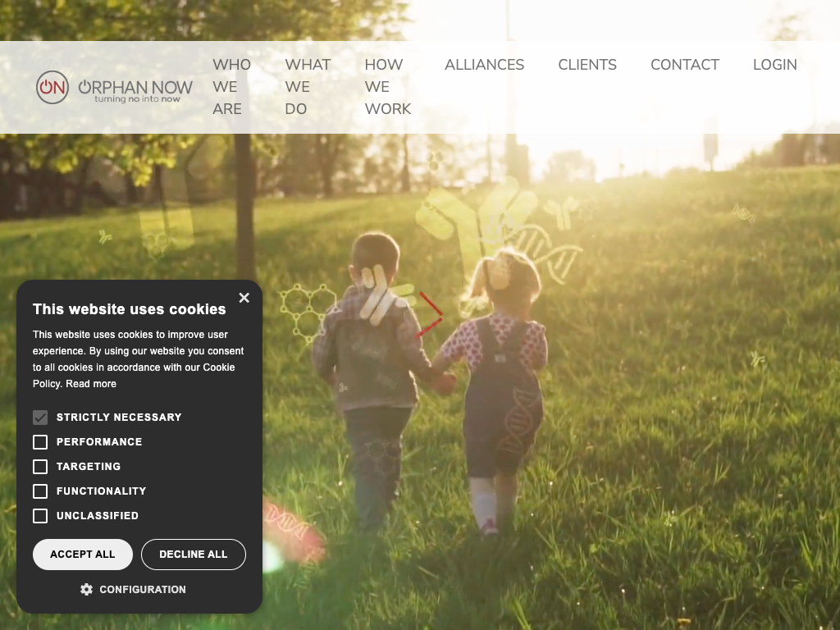Open the Who We Are menu
This screenshot has width=840, height=630.
coord(231,87)
